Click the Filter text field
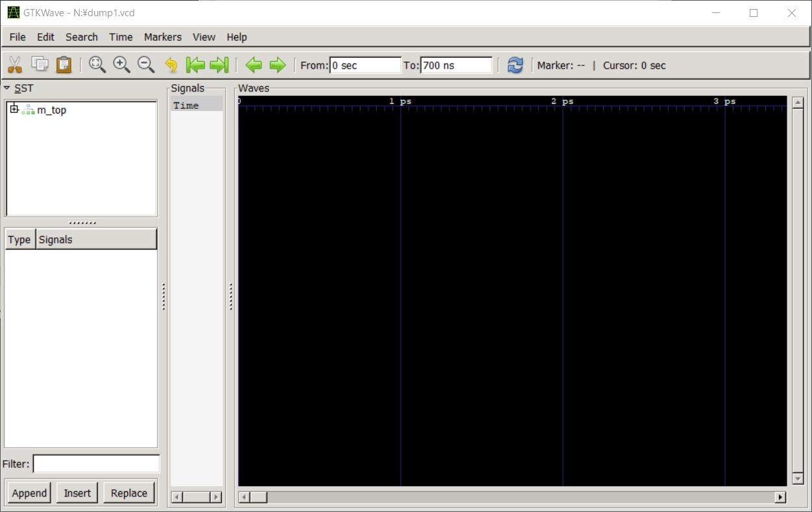812x512 pixels. [x=96, y=464]
